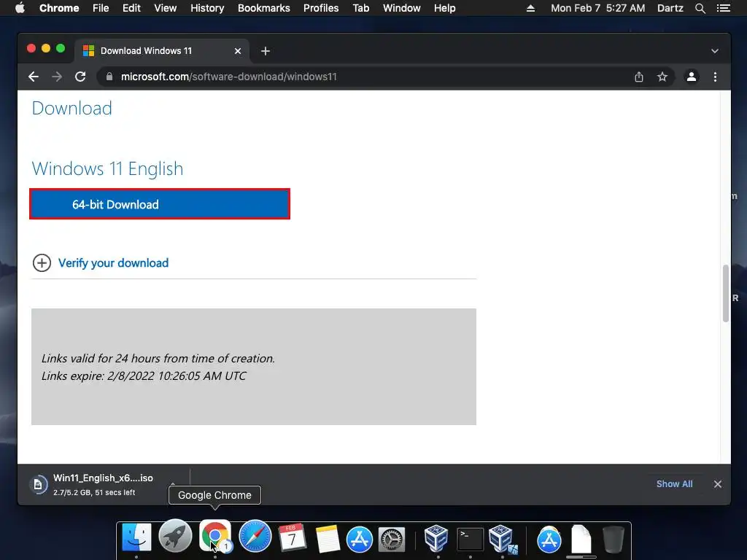This screenshot has width=747, height=560.
Task: Close the downloads shelf
Action: click(718, 484)
